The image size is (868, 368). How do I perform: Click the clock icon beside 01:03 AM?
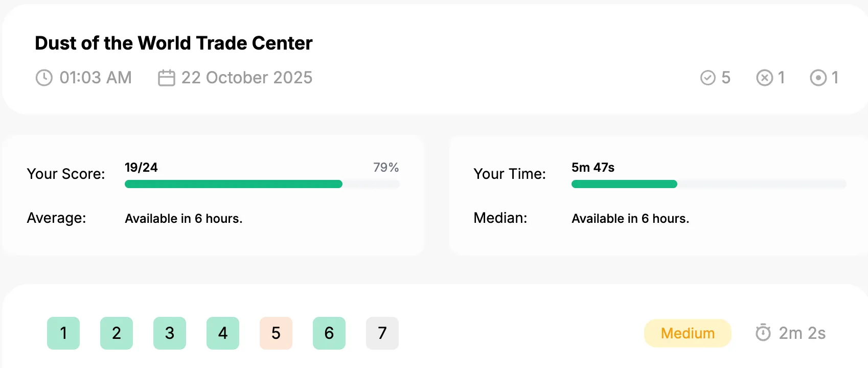pyautogui.click(x=44, y=78)
